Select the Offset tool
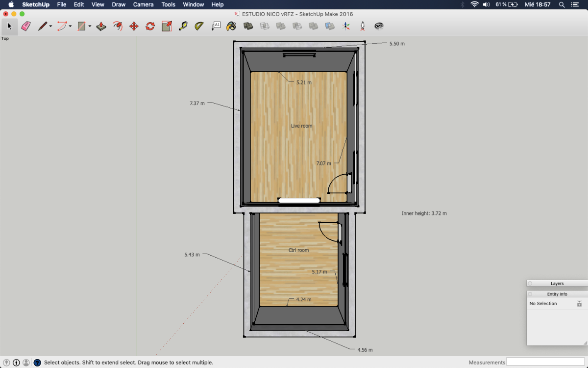This screenshot has height=368, width=588. (x=118, y=26)
